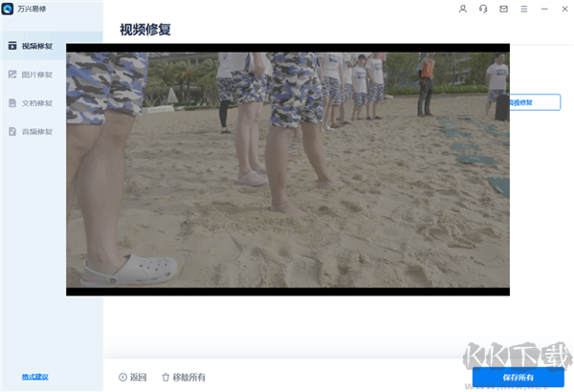This screenshot has height=392, width=574.
Task: Minimize the 万兴易修 window
Action: pos(544,9)
